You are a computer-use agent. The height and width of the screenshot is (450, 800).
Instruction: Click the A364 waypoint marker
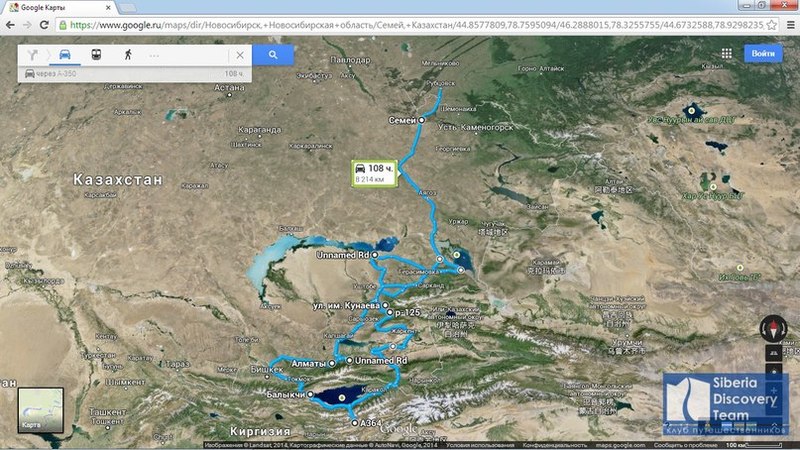[x=355, y=423]
